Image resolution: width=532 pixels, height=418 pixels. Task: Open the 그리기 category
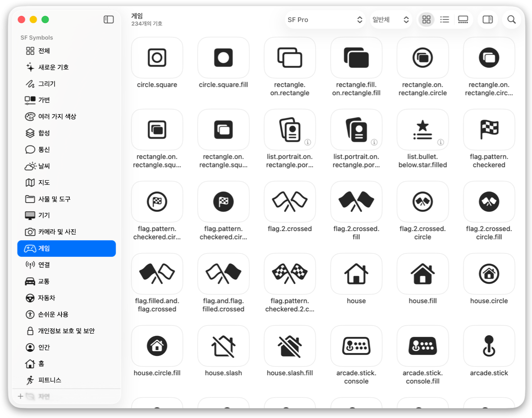point(66,84)
